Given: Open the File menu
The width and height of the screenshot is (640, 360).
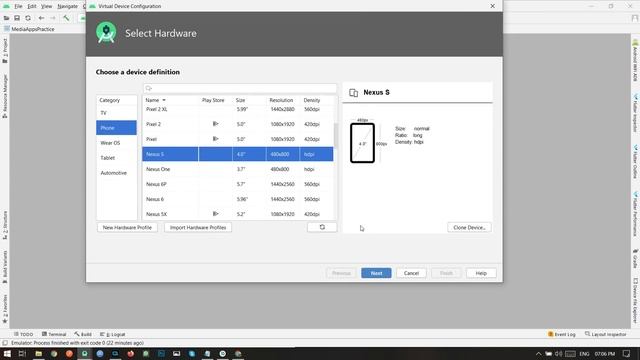Looking at the screenshot, I should pos(18,6).
